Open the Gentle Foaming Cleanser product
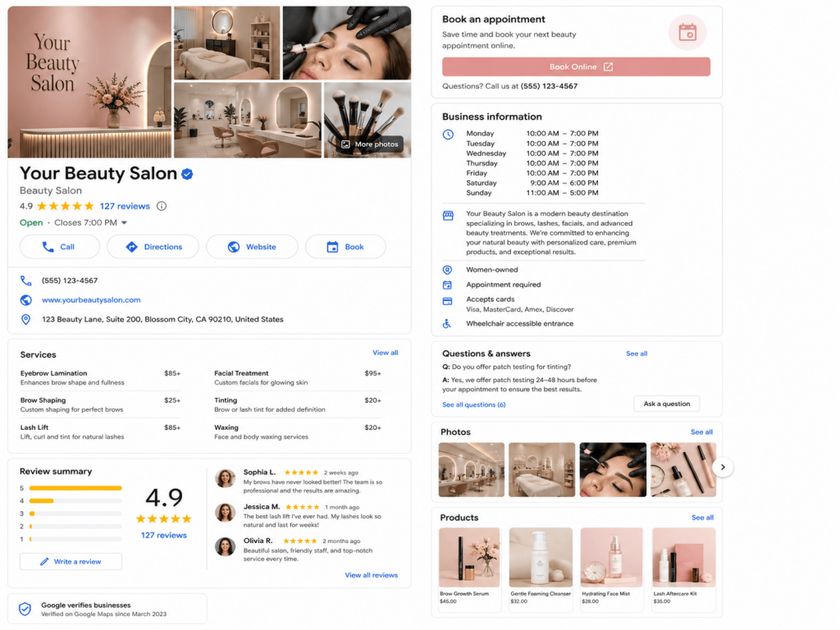 point(541,569)
